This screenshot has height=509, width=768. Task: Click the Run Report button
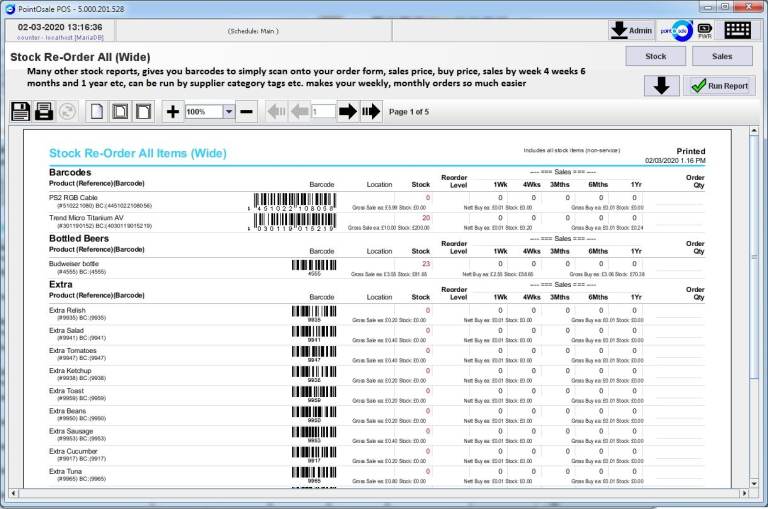719,86
